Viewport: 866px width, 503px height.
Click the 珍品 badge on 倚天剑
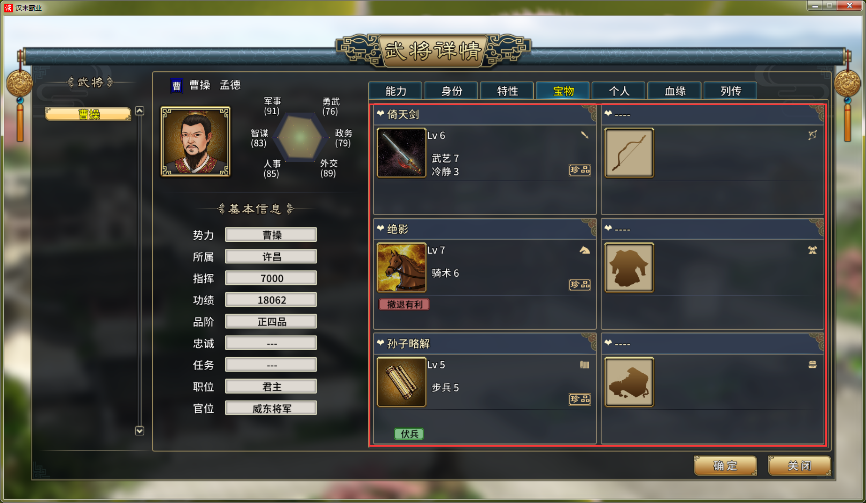click(580, 170)
